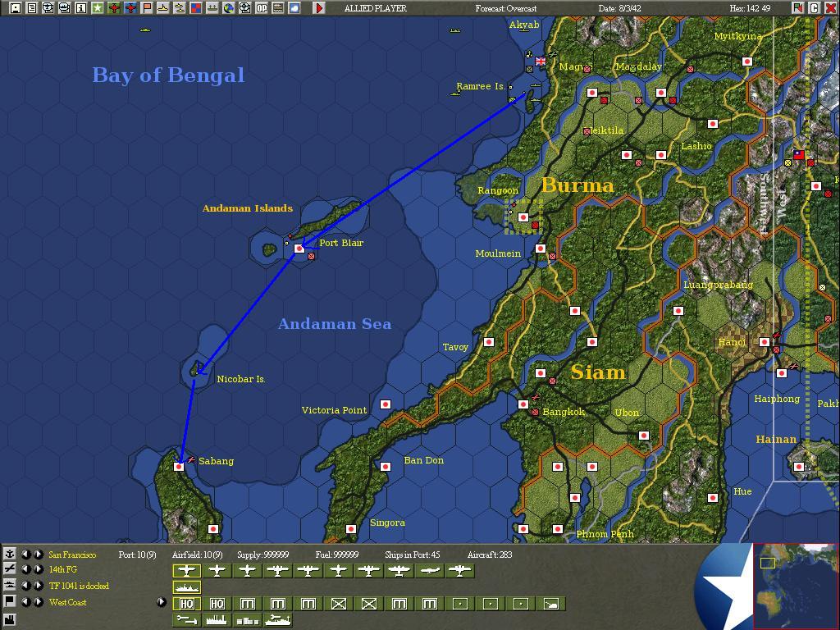Select the red plane on blue background icon
The width and height of the screenshot is (840, 630).
130,8
